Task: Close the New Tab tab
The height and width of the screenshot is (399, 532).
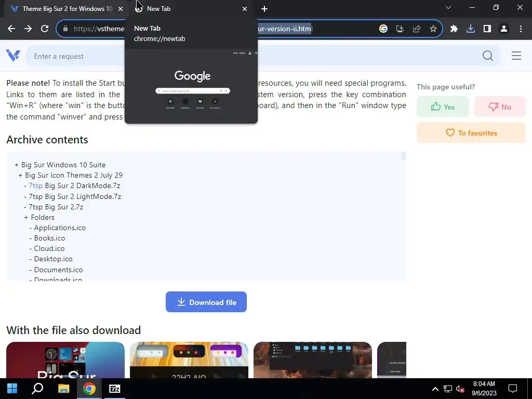Action: point(245,9)
